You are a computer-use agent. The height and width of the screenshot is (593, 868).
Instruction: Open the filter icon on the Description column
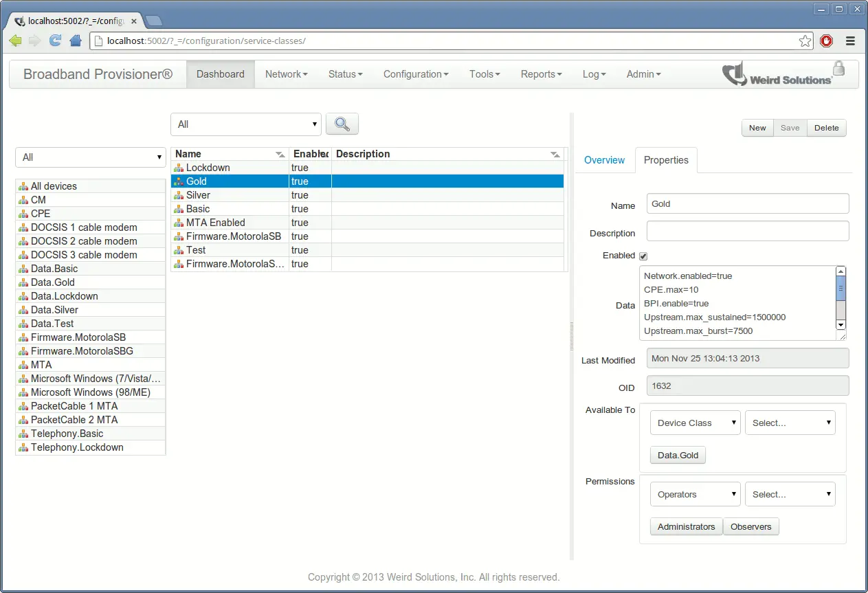pos(555,154)
